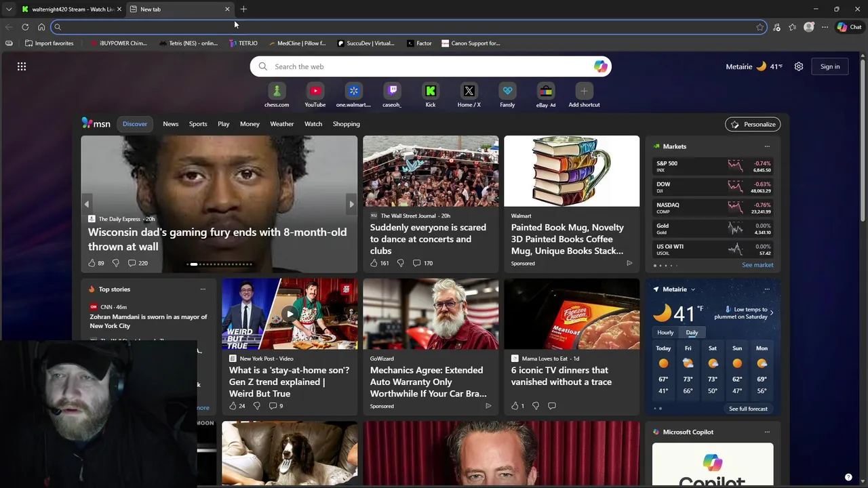Go to previous slide in headline carousel

click(86, 204)
